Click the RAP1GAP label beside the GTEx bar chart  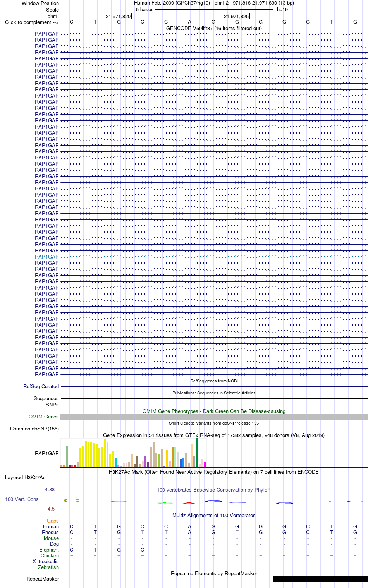(x=47, y=453)
